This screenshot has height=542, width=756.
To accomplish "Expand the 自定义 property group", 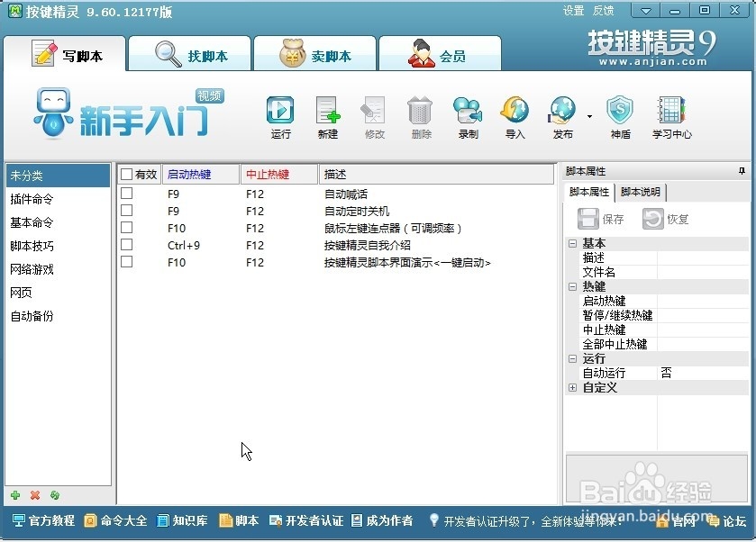I will (x=572, y=388).
